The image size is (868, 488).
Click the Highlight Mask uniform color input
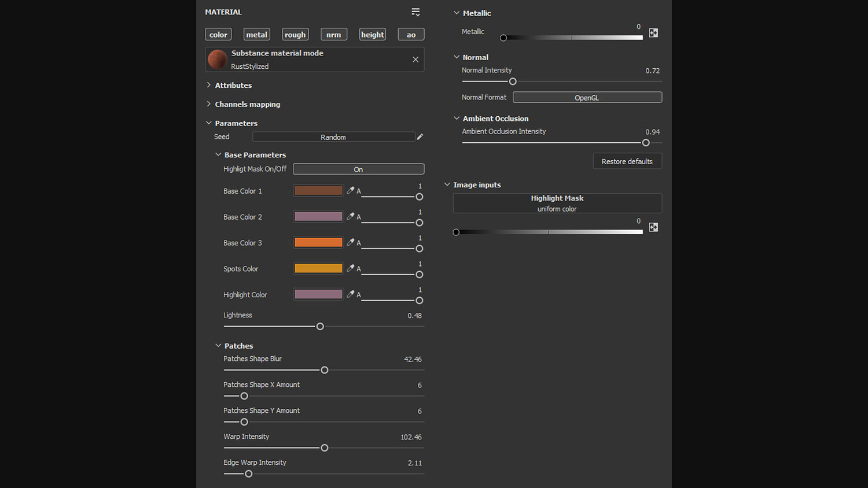(x=557, y=203)
